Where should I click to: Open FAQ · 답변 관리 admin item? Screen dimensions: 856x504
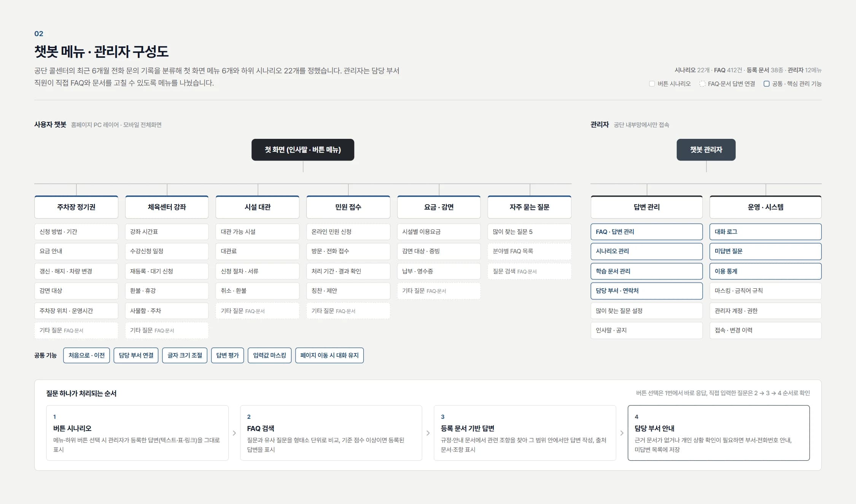coord(646,232)
